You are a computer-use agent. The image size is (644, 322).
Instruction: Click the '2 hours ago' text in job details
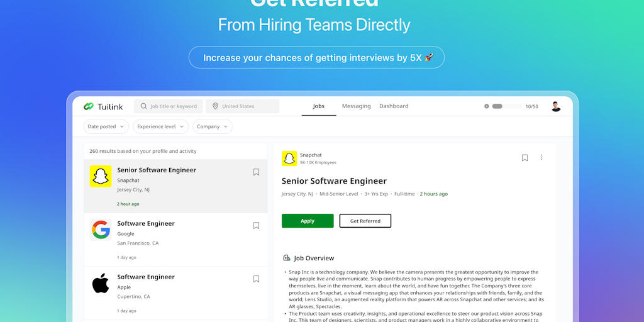434,194
